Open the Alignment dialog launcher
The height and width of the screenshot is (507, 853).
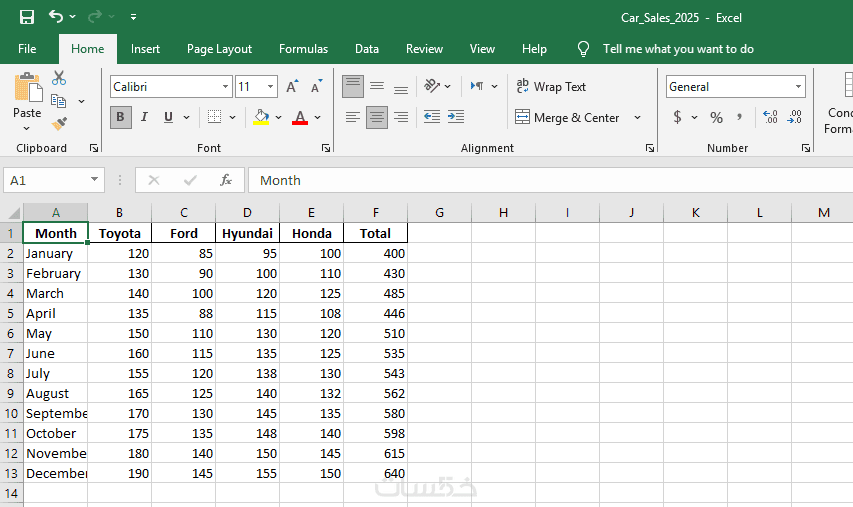[650, 148]
